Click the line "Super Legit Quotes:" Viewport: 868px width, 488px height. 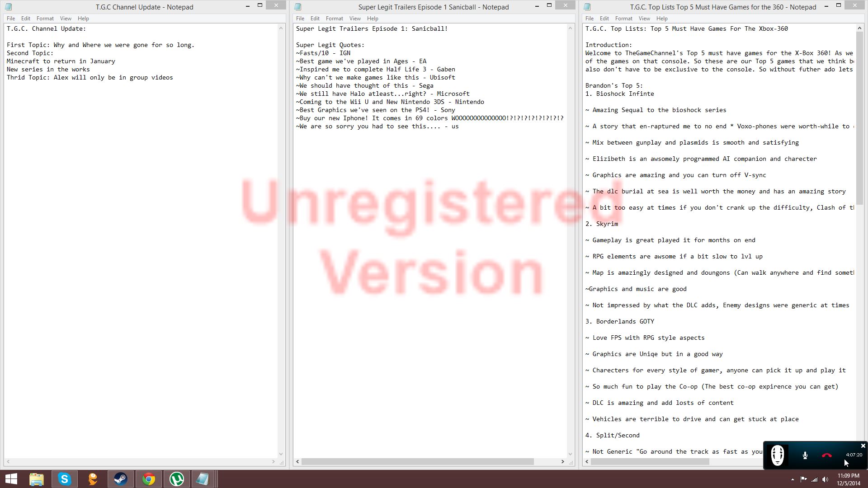(330, 45)
